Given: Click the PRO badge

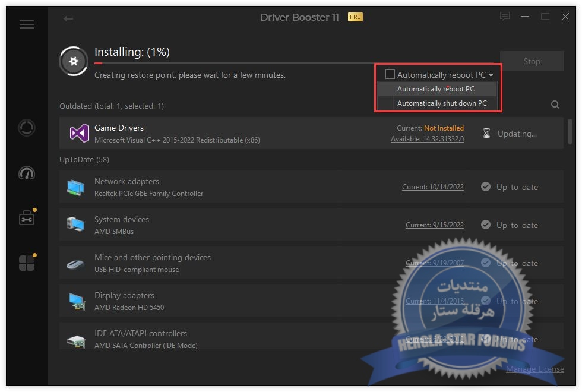Looking at the screenshot, I should coord(355,17).
